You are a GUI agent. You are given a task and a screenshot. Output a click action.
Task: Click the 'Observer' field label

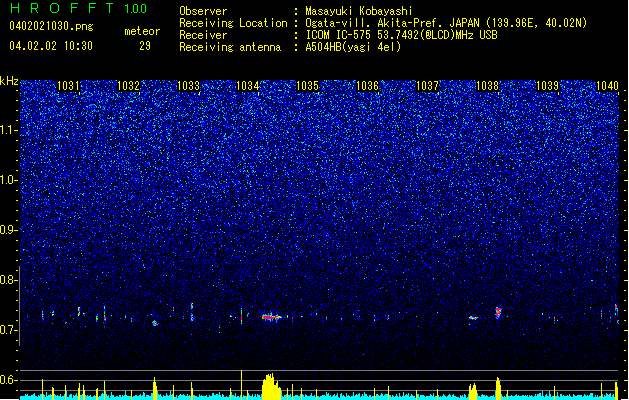203,11
